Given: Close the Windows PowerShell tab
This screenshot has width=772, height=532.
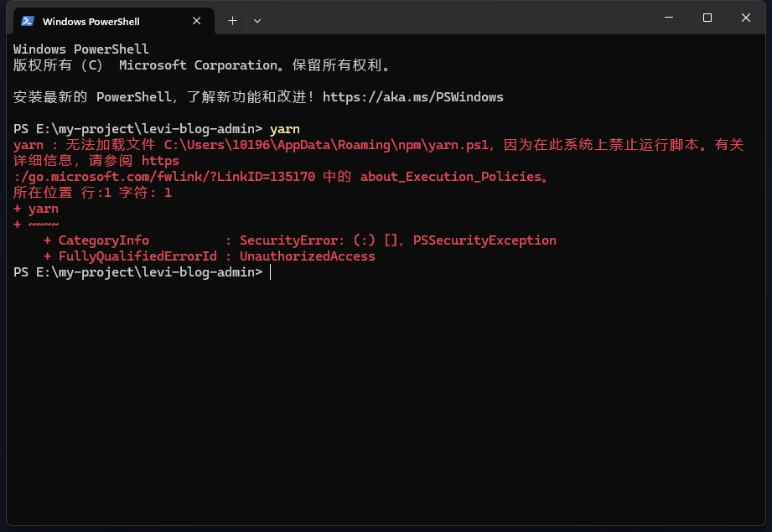Looking at the screenshot, I should (196, 21).
